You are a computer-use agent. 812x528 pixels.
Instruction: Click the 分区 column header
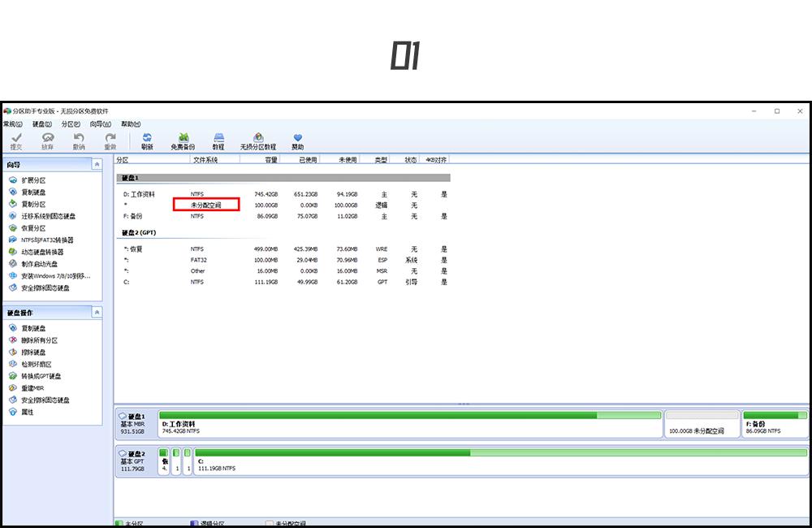(153, 160)
